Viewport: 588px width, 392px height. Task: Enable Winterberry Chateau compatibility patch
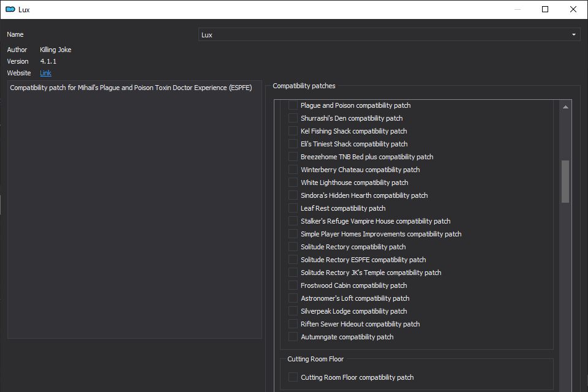293,170
